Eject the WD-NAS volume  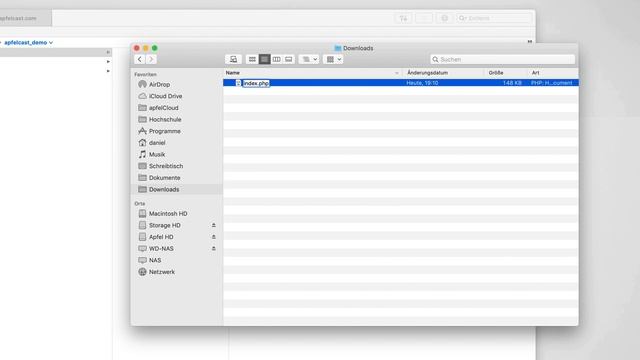(x=213, y=249)
